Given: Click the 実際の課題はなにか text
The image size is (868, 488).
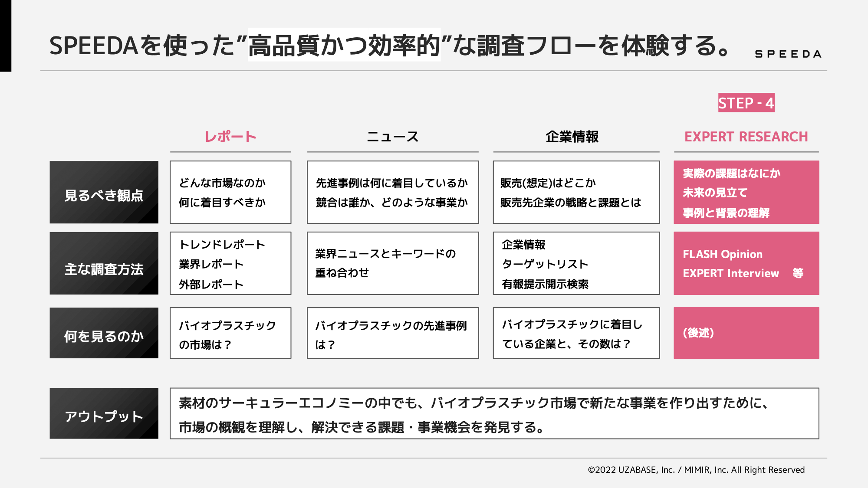Looking at the screenshot, I should [732, 174].
